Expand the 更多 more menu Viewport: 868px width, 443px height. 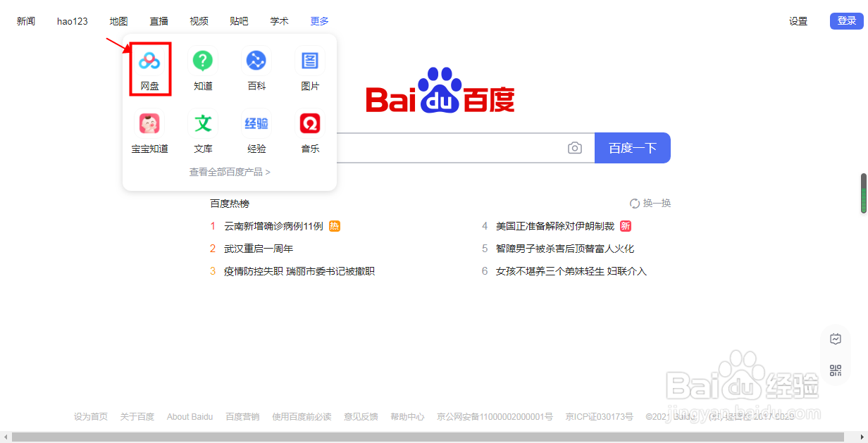pos(319,21)
